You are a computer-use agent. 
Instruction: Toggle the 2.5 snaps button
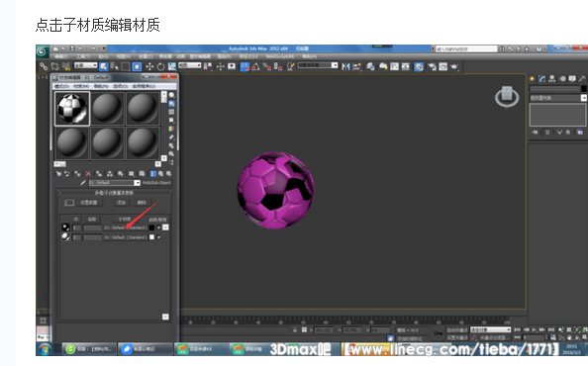point(245,66)
